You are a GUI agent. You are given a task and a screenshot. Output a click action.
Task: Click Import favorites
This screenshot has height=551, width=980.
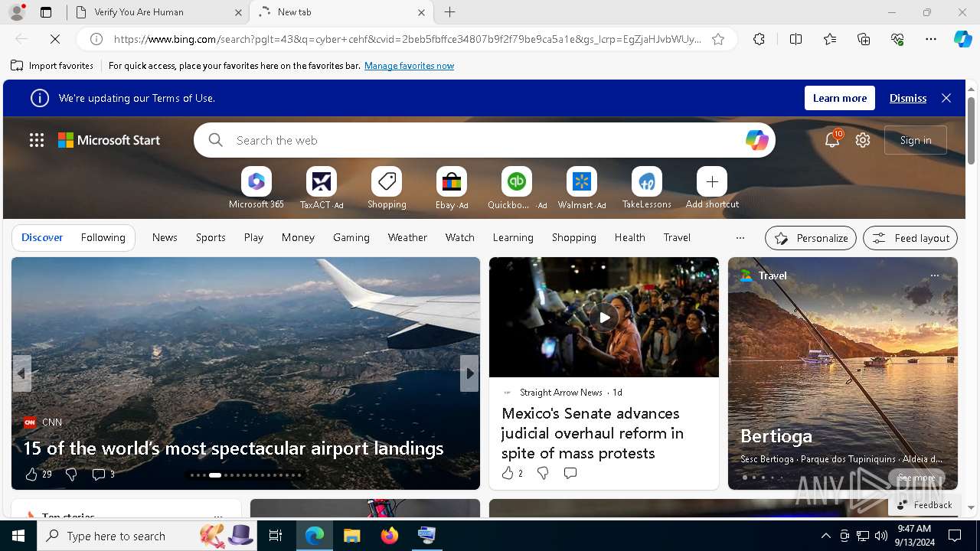tap(52, 66)
